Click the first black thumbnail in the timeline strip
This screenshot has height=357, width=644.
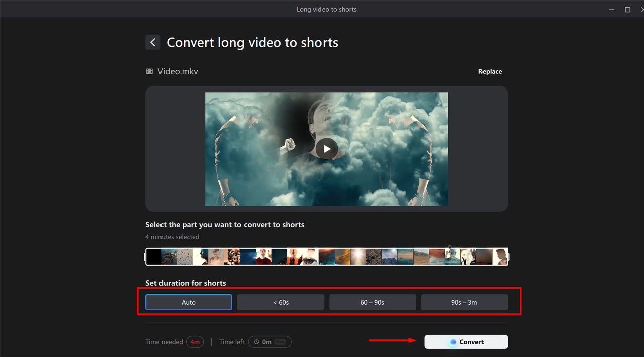154,257
